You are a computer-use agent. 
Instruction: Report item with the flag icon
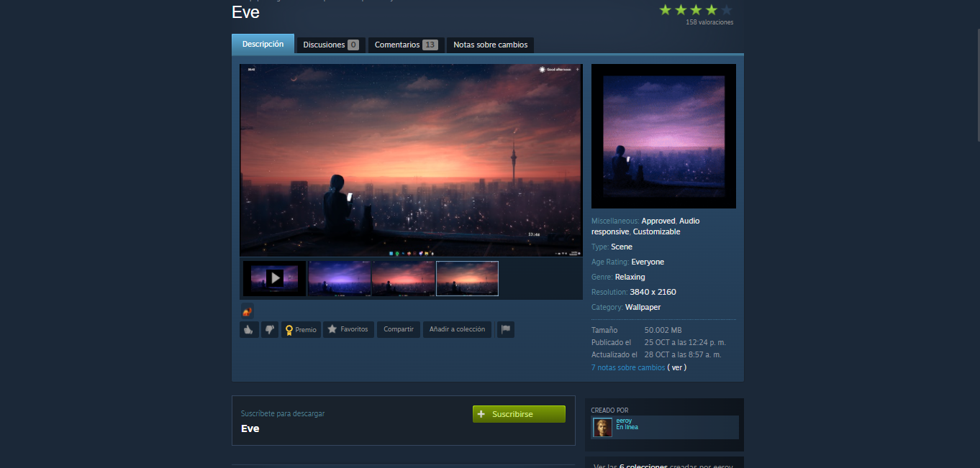(x=506, y=329)
